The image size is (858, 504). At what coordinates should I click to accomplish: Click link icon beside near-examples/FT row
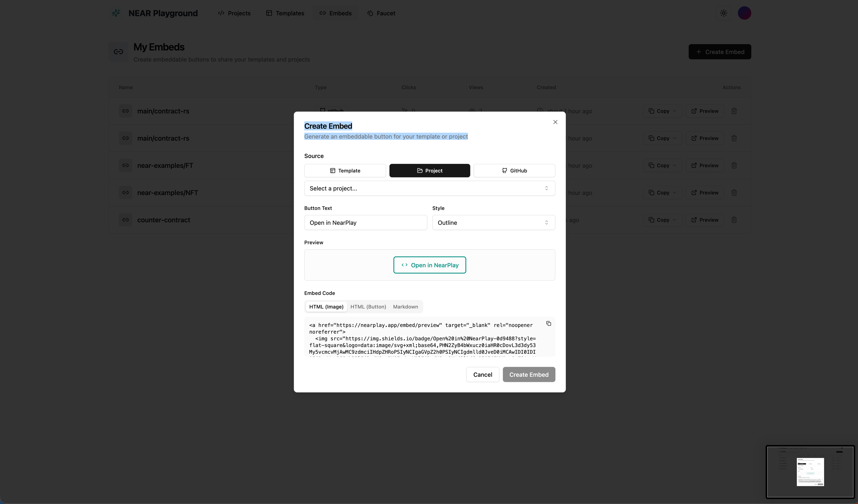coord(125,166)
